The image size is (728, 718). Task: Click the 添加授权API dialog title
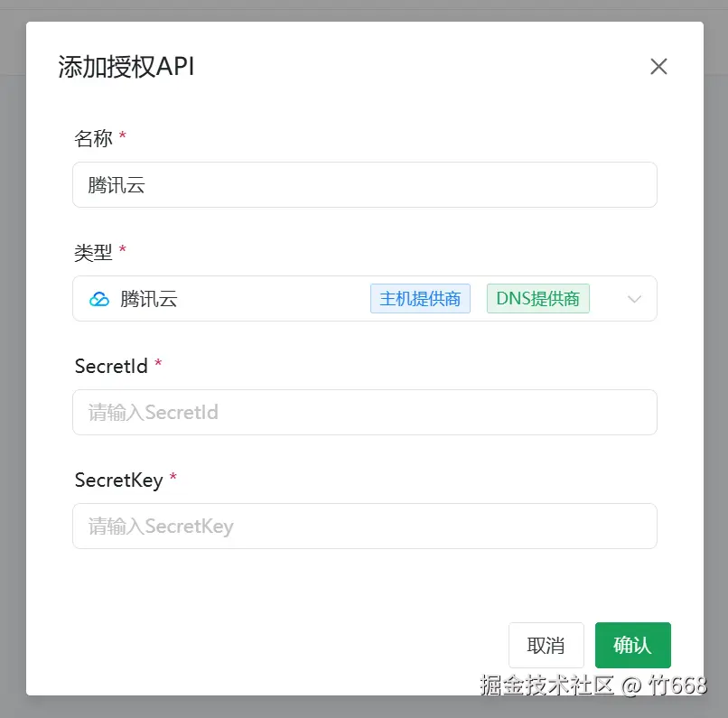click(126, 67)
